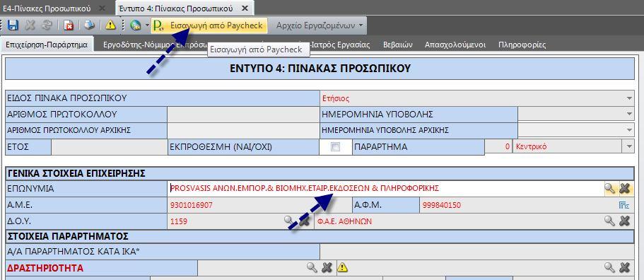The image size is (644, 280).
Task: Click the greyed-out cancel X toolbar icon
Action: pos(30,25)
